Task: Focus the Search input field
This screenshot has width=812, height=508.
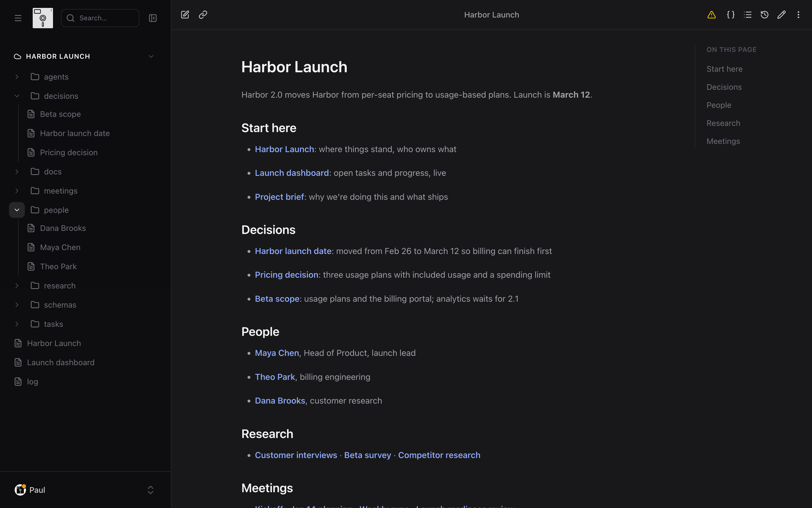Action: point(100,18)
